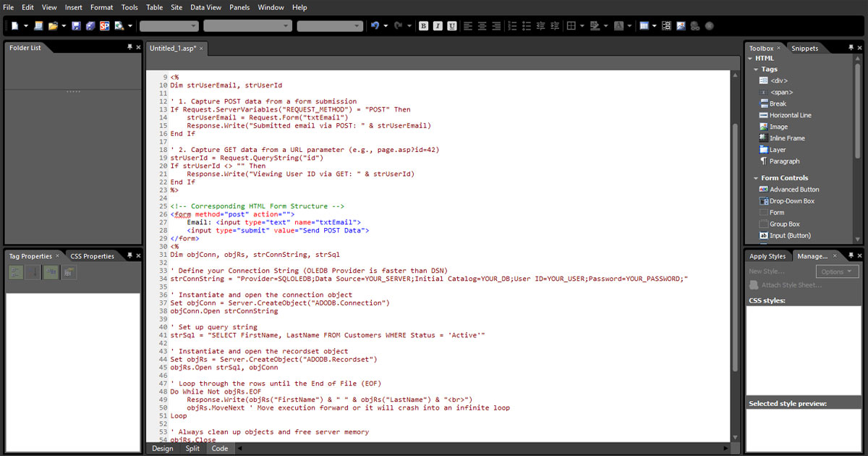Viewport: 868px width, 456px height.
Task: Click the Highlight color icon
Action: [x=595, y=25]
